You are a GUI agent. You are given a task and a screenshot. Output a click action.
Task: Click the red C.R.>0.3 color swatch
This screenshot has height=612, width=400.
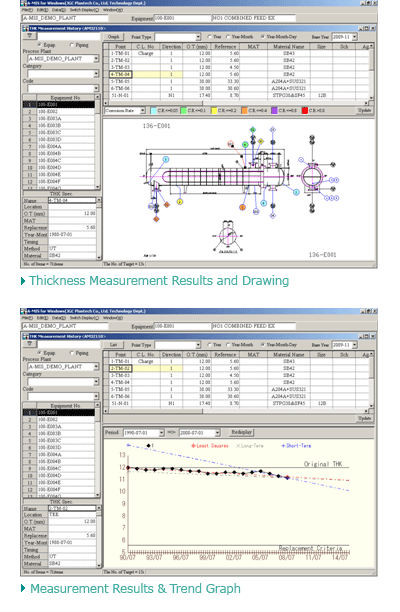point(305,110)
